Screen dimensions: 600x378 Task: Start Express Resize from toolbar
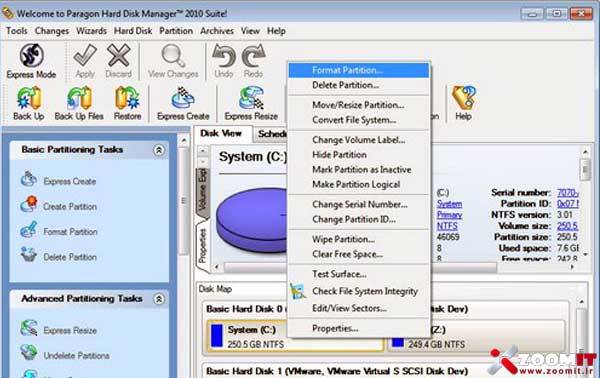pos(251,103)
